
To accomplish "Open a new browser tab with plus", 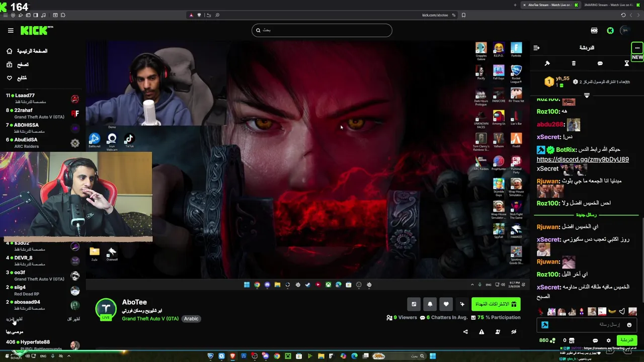I will pyautogui.click(x=515, y=5).
